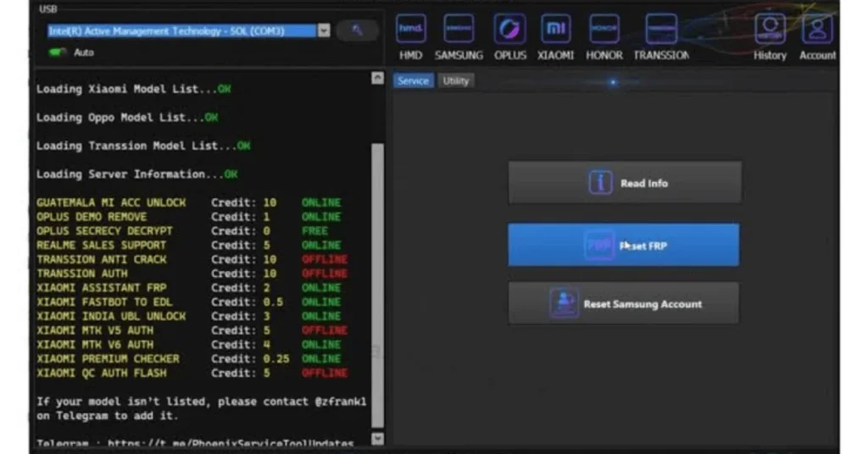Select the HMD brand icon
Image resolution: width=868 pixels, height=454 pixels.
[411, 29]
